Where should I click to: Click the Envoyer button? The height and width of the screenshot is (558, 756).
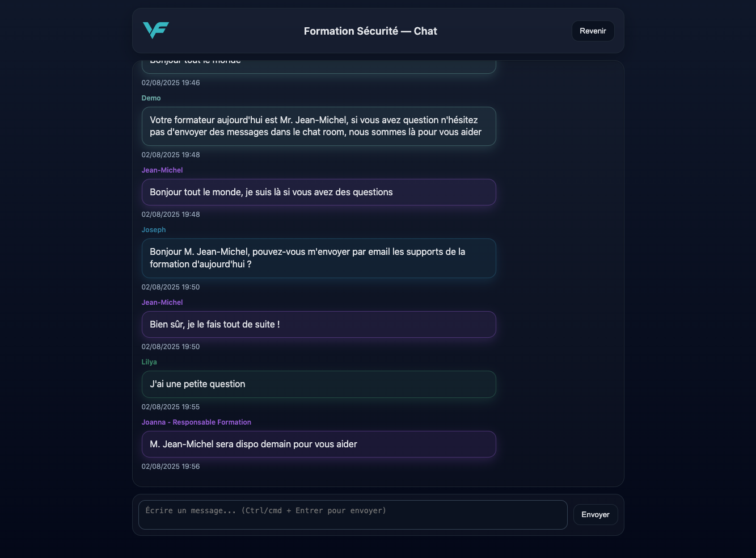(595, 515)
